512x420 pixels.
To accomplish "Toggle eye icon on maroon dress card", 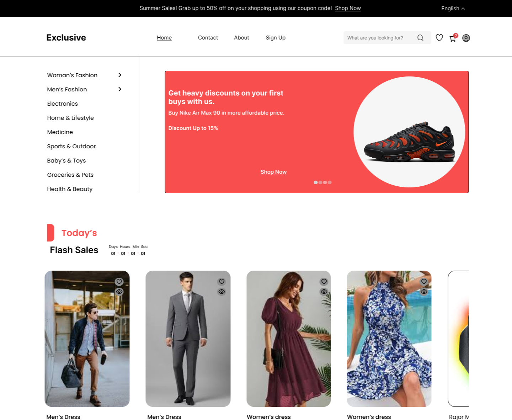I will (x=324, y=292).
